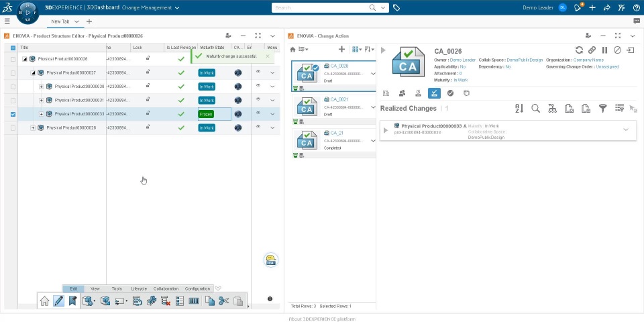Open chat icon at far right
The height and width of the screenshot is (322, 644).
click(x=637, y=21)
